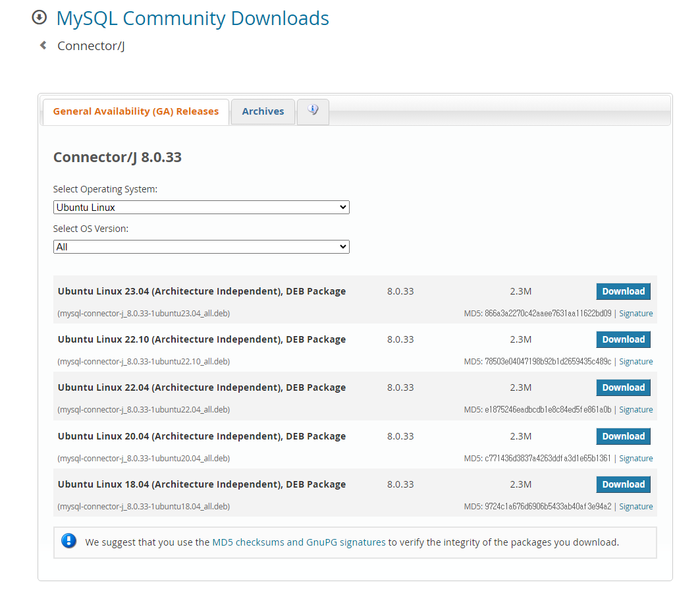Download the Ubuntu Linux 18.04 DEB package

coord(623,485)
